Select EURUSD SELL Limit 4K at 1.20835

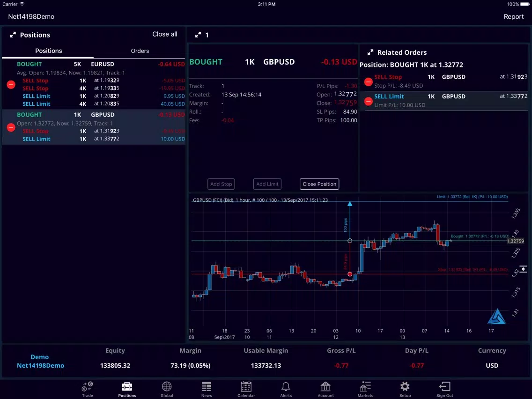click(104, 104)
